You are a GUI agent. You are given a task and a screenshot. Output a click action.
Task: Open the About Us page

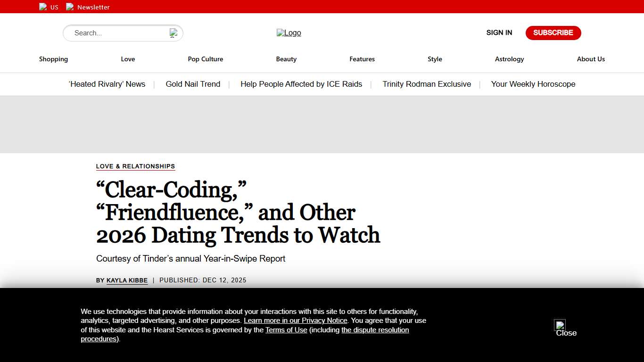pos(591,59)
